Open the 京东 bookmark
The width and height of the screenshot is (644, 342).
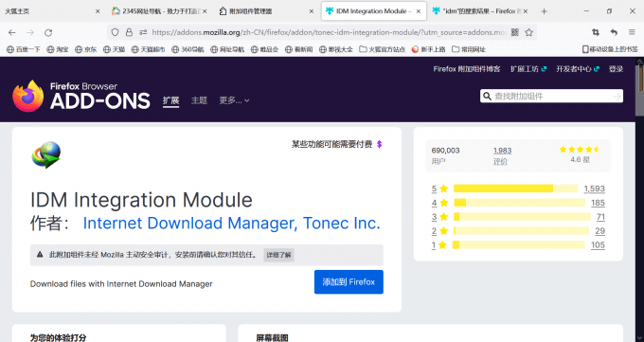[x=86, y=49]
